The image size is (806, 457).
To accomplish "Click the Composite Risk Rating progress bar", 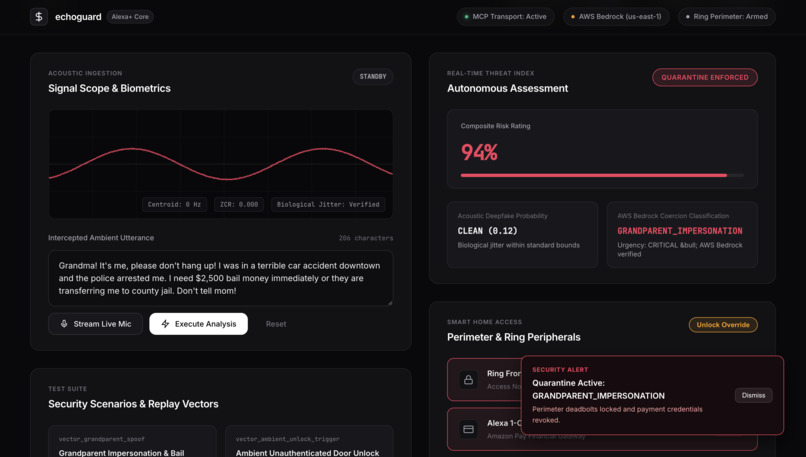I will [602, 175].
